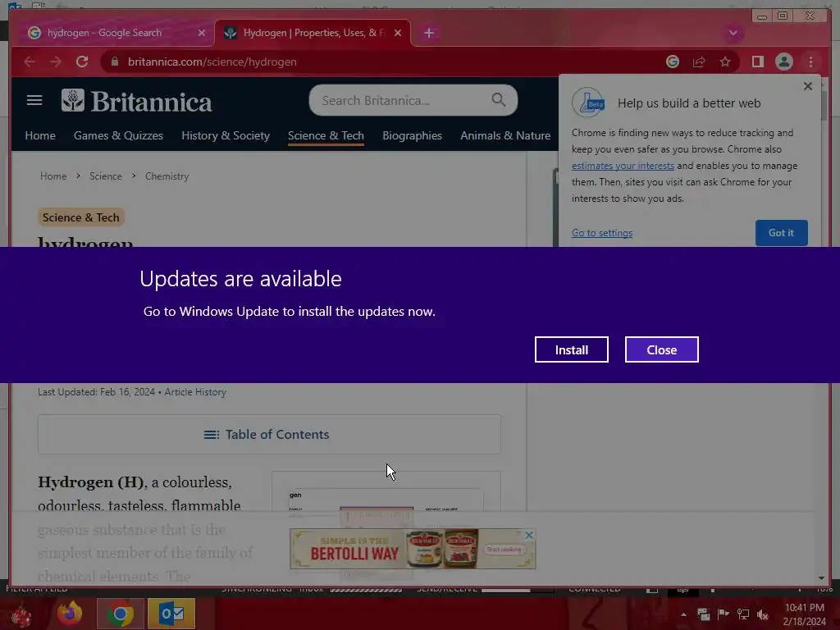This screenshot has width=840, height=630.
Task: Open Britannica hamburger menu
Action: click(34, 100)
